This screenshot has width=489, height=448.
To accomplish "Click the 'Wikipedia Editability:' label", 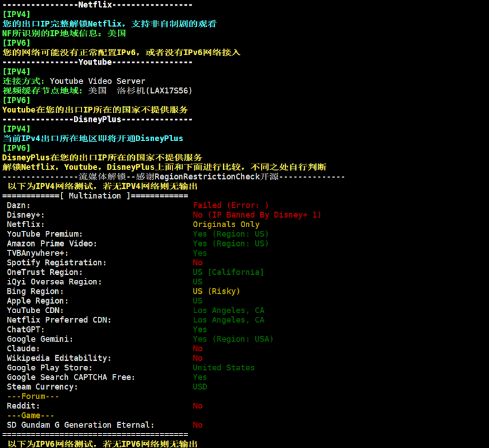I will pos(59,358).
